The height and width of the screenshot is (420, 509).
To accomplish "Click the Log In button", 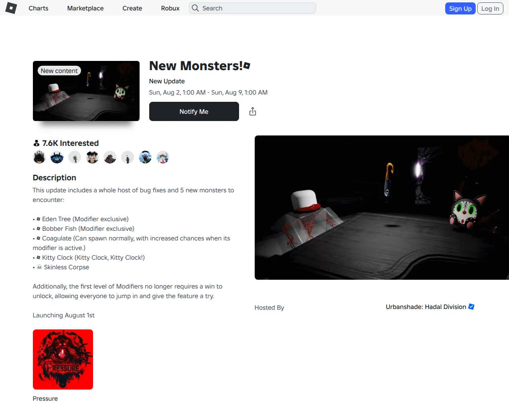I will 490,8.
